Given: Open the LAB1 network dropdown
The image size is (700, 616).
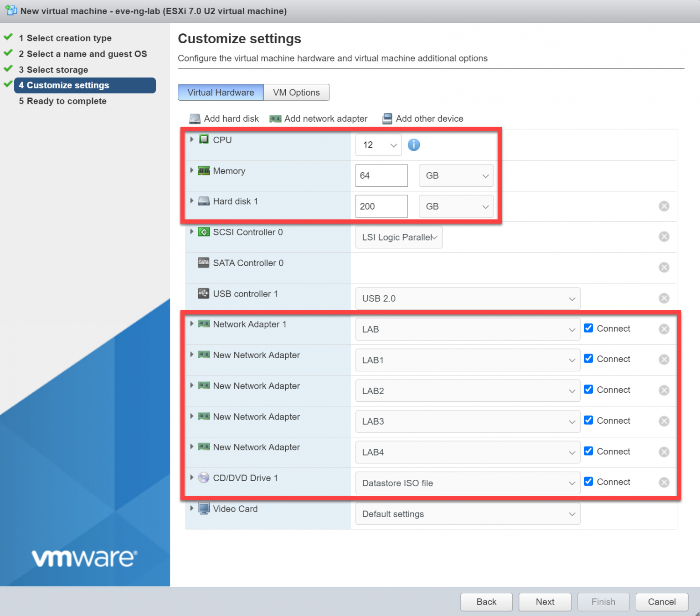Looking at the screenshot, I should pos(468,360).
